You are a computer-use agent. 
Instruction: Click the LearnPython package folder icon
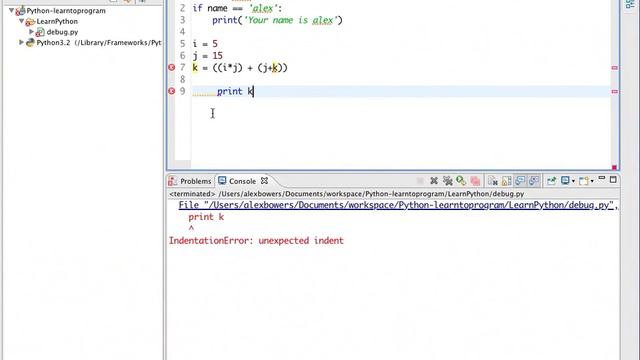30,22
